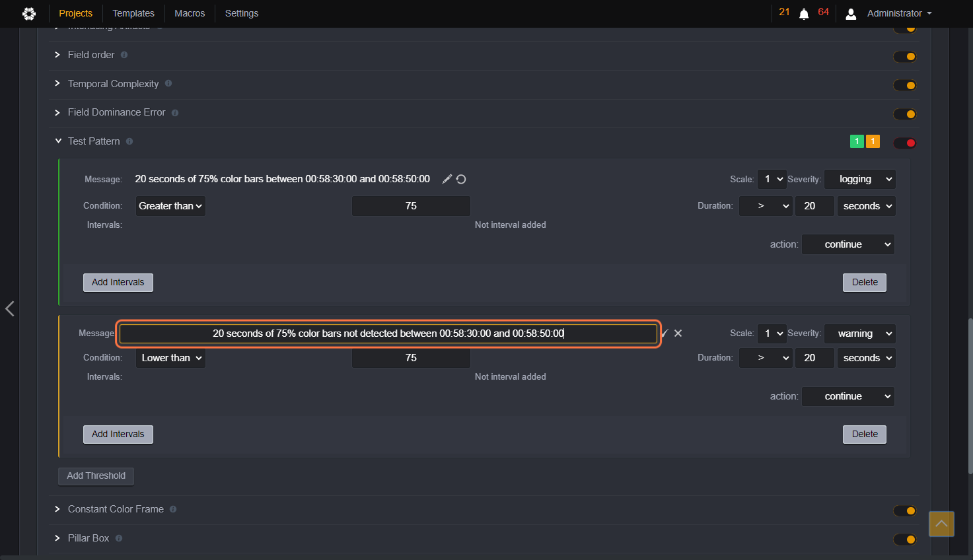
Task: Open the warning severity dropdown
Action: [x=859, y=333]
